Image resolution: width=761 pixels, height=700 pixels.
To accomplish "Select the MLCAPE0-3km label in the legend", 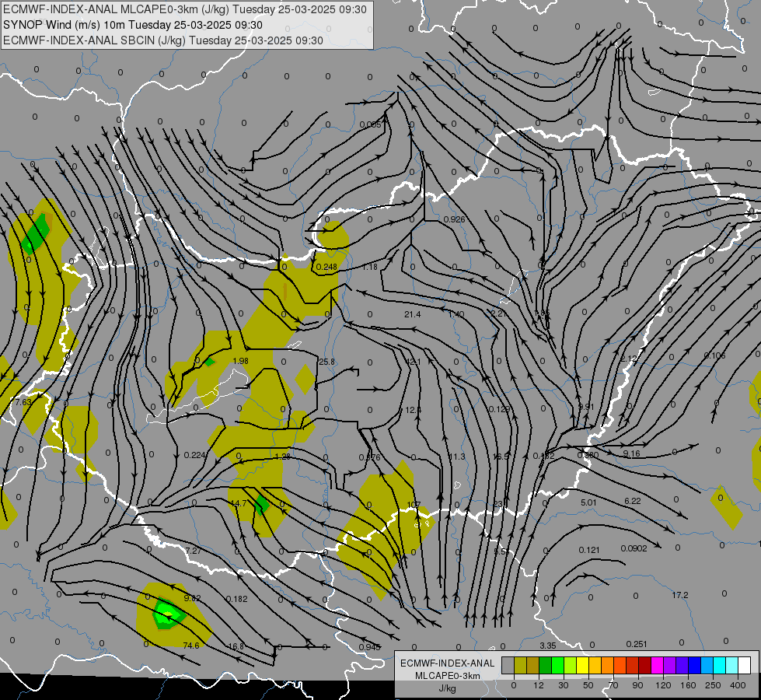I will tap(448, 676).
